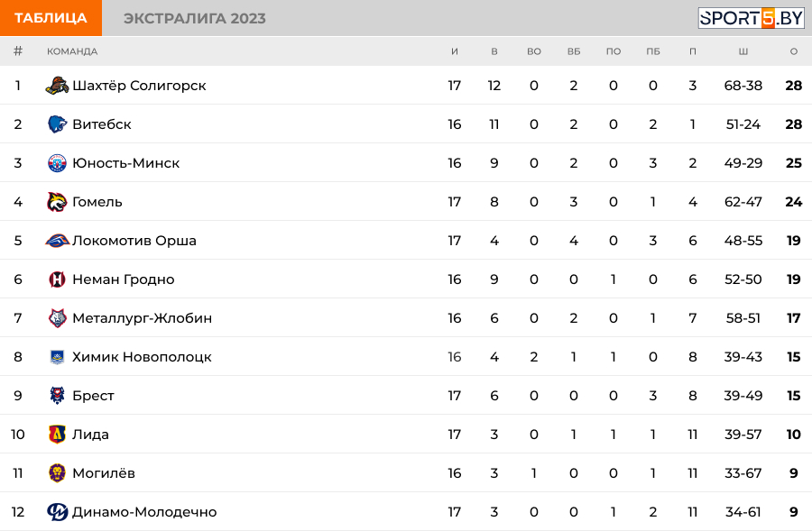This screenshot has height=531, width=812.
Task: Click the Динамо-Молодечно team logo
Action: [57, 512]
